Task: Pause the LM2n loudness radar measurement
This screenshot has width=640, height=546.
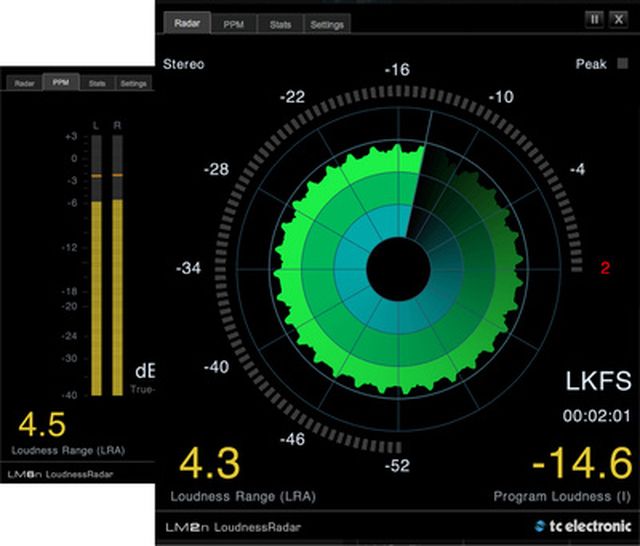Action: (595, 19)
